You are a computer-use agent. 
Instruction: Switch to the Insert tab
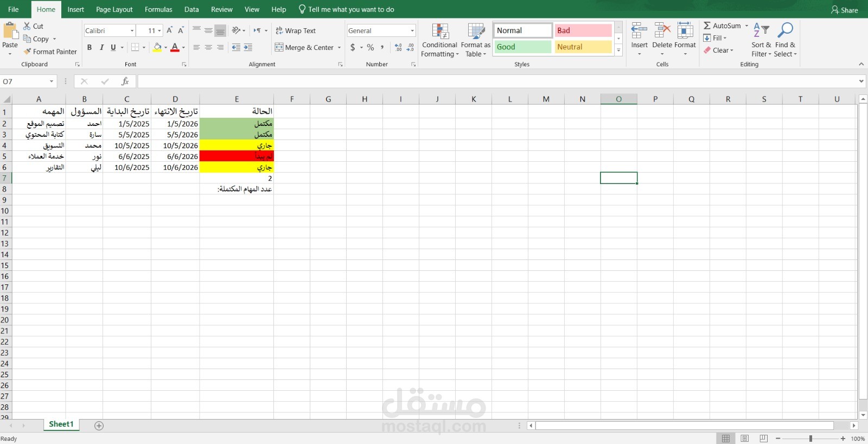[76, 9]
